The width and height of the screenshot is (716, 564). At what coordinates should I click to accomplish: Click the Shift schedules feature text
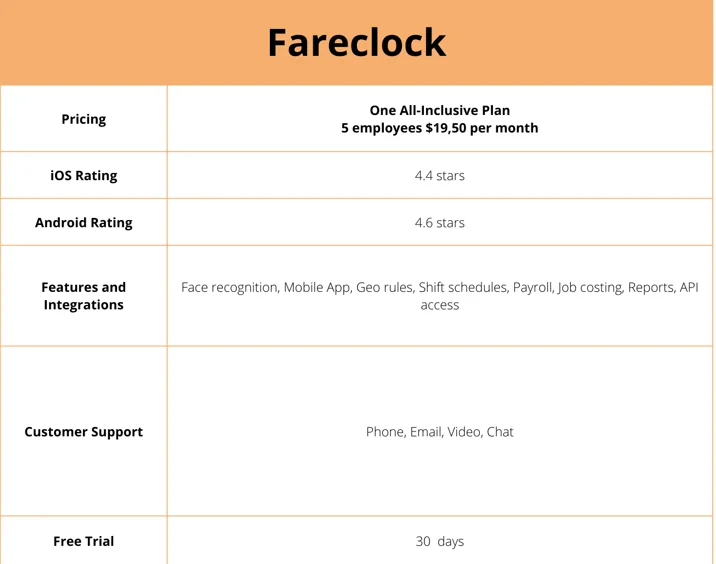coord(463,287)
